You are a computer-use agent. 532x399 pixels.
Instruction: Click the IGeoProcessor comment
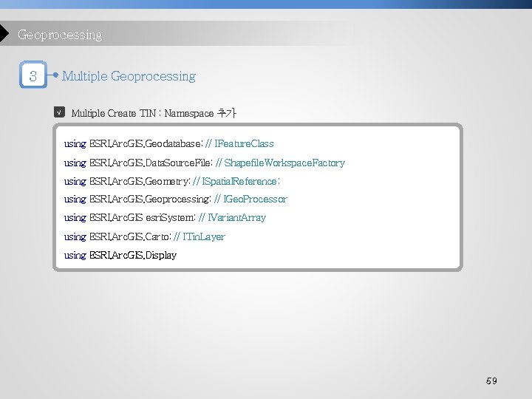tap(255, 199)
